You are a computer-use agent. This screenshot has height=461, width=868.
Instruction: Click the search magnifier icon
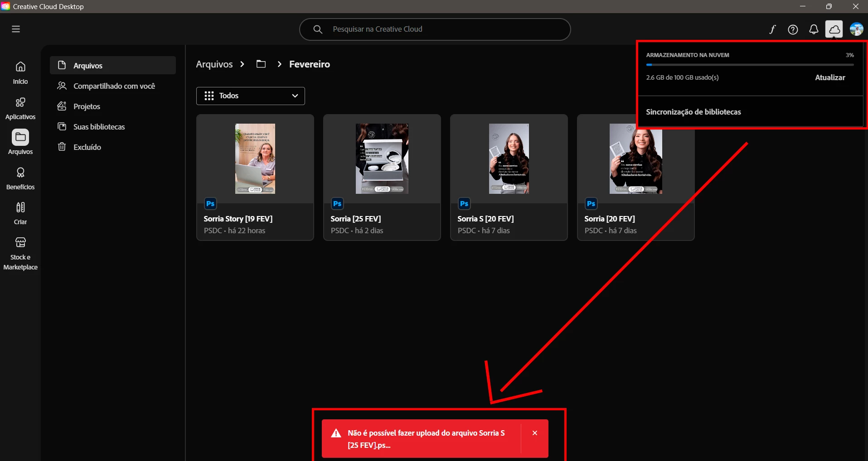318,29
